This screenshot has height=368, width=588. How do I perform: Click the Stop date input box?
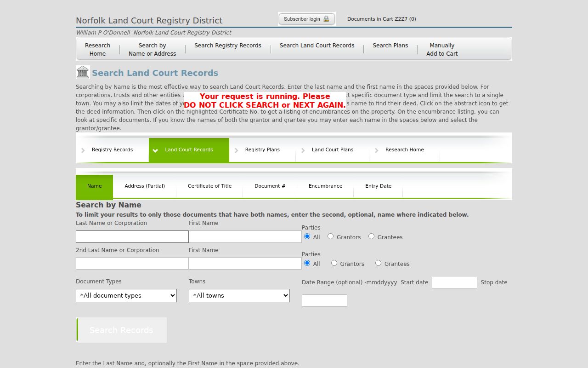pyautogui.click(x=324, y=300)
